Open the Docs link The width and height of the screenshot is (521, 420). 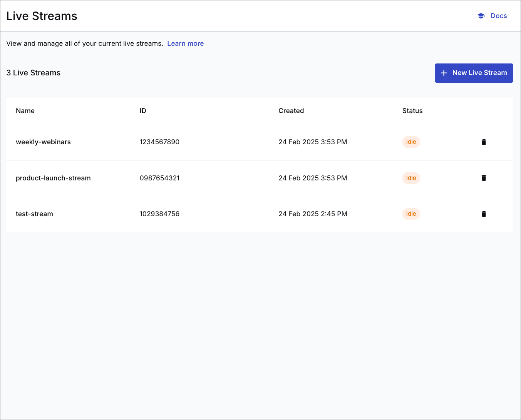(x=499, y=16)
